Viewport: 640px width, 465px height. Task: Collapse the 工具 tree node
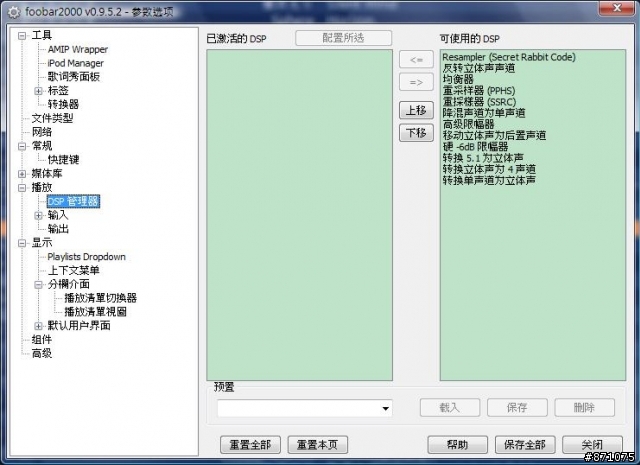22,36
